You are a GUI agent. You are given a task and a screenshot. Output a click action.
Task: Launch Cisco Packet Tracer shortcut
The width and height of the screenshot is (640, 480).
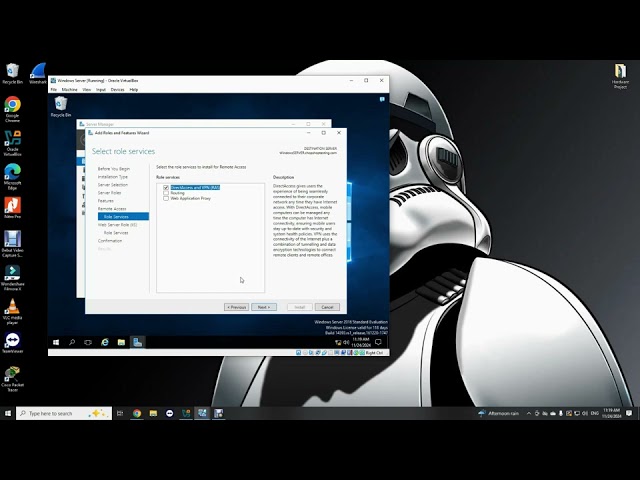[x=12, y=379]
